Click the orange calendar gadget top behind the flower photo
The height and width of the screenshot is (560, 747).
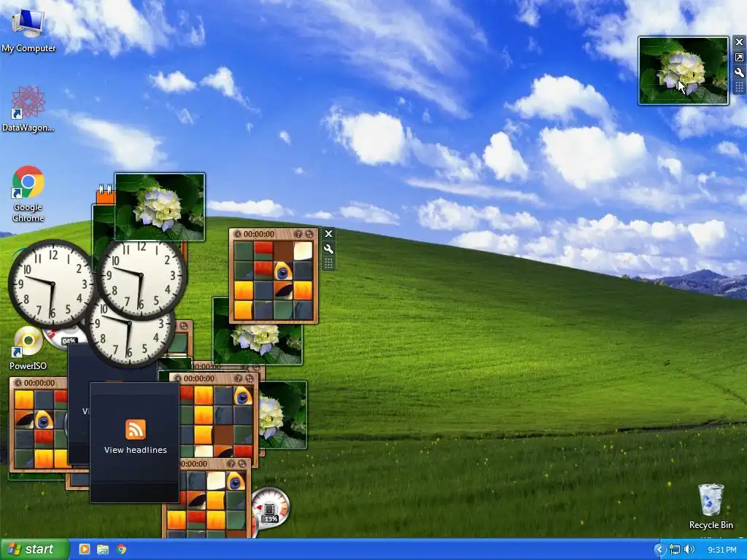click(105, 195)
